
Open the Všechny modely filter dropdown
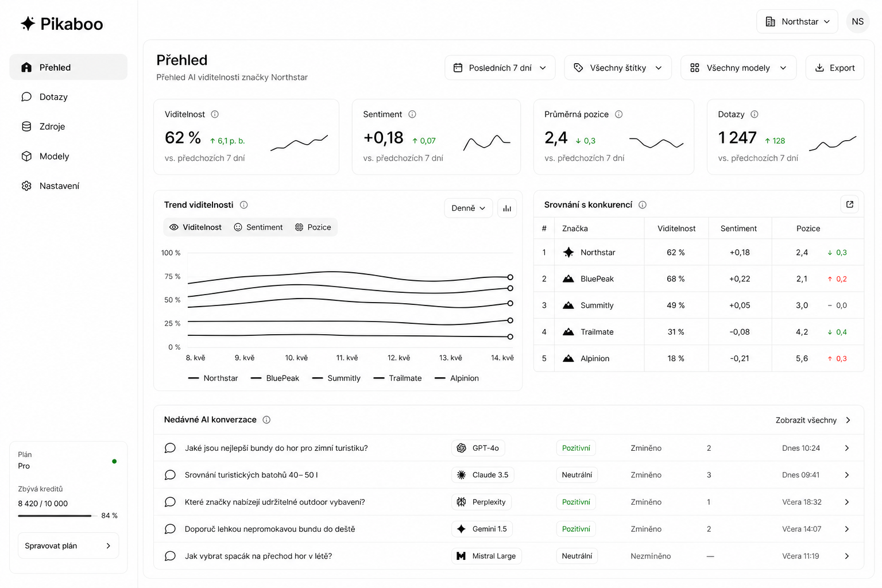point(738,68)
